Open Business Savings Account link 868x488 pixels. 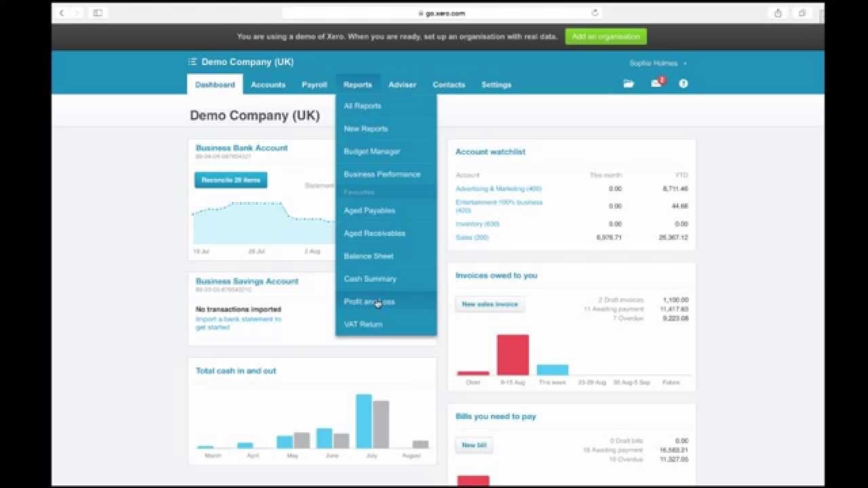247,281
